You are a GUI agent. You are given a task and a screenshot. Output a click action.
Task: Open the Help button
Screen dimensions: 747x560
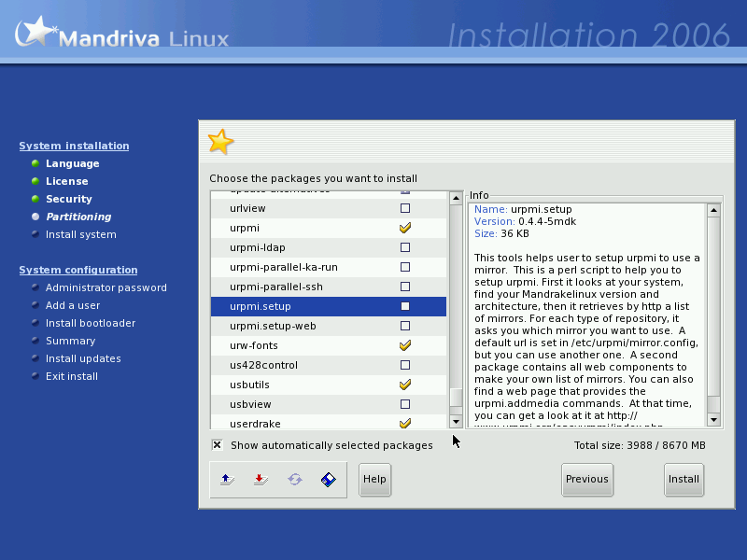tap(375, 480)
